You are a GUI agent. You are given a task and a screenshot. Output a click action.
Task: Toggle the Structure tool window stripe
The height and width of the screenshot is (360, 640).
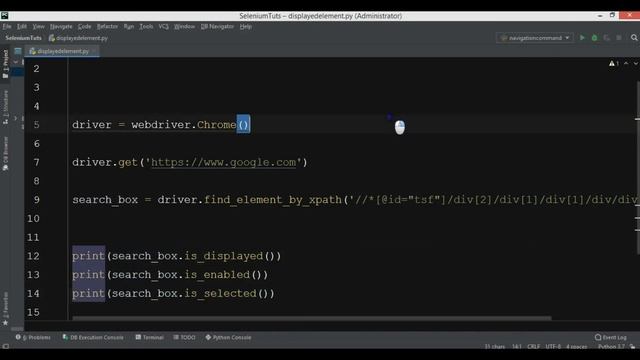coord(5,107)
